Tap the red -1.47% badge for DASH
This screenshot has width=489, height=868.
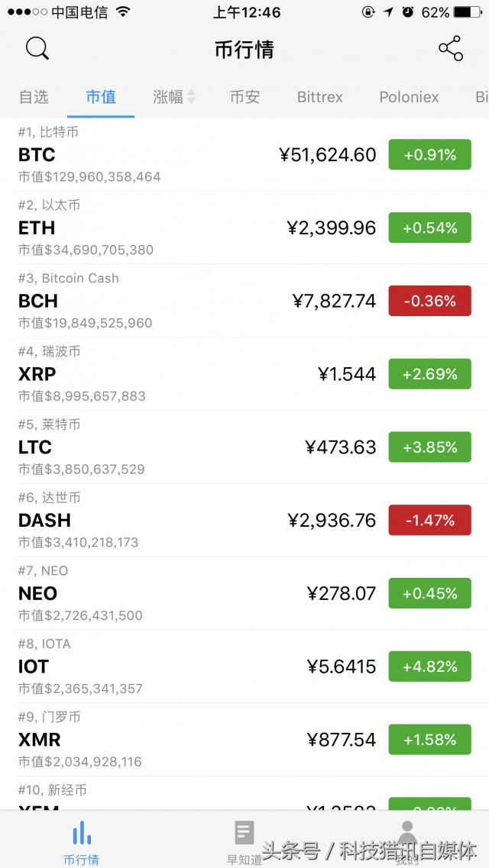point(430,520)
